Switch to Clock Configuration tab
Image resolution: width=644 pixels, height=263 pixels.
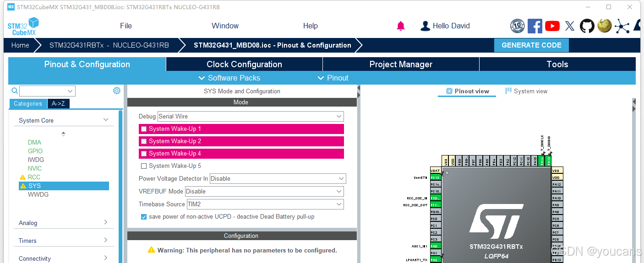244,64
